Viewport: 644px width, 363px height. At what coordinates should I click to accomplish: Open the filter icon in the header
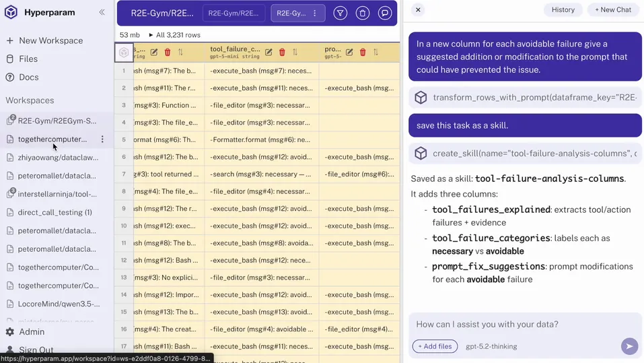(341, 13)
